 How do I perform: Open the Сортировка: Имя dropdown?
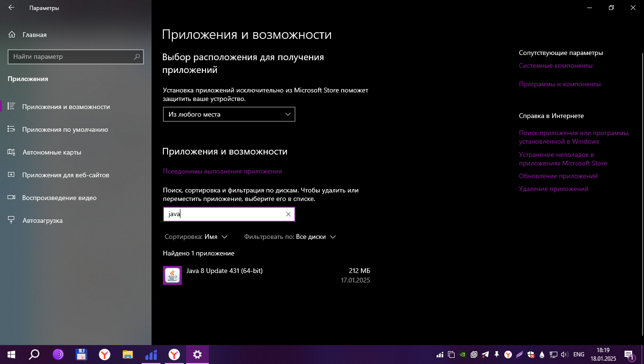click(196, 237)
